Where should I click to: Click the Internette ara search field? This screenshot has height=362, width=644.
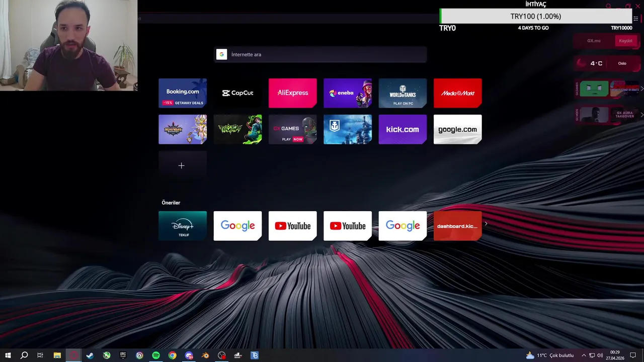pos(320,54)
